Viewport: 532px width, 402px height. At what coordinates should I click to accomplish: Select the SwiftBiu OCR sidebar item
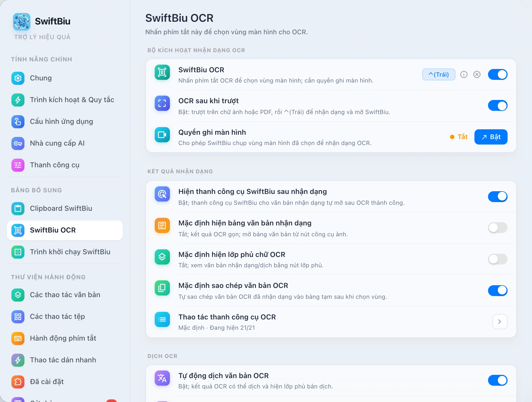(x=65, y=230)
